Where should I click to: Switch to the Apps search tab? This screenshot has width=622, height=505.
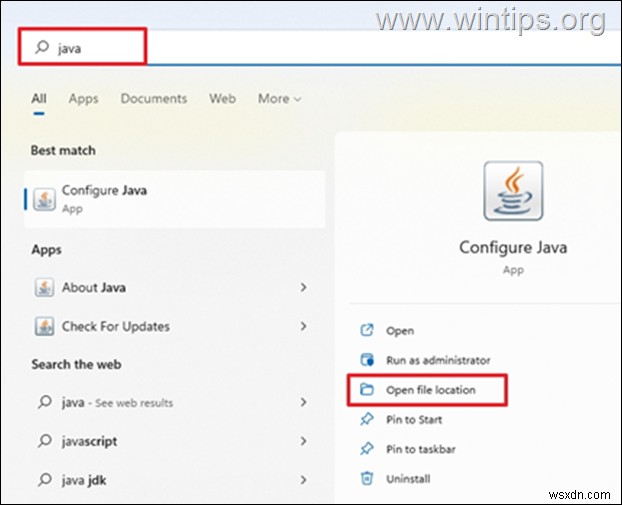pos(83,98)
